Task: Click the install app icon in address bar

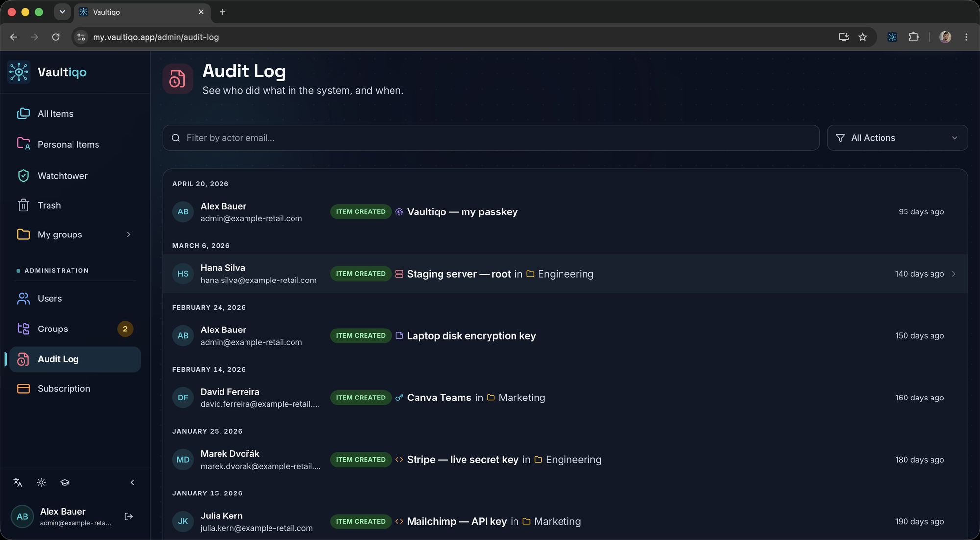Action: (x=844, y=37)
